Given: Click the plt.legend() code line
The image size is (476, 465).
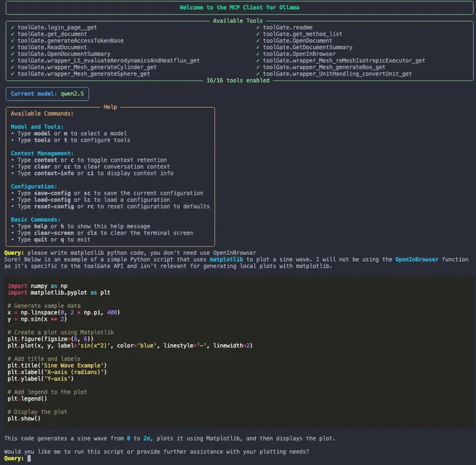Looking at the screenshot, I should click(x=27, y=398).
